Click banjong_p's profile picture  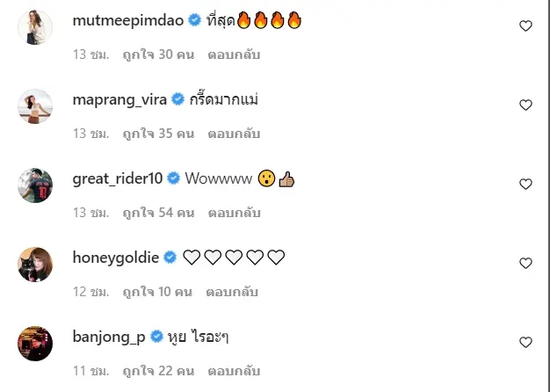click(x=35, y=343)
